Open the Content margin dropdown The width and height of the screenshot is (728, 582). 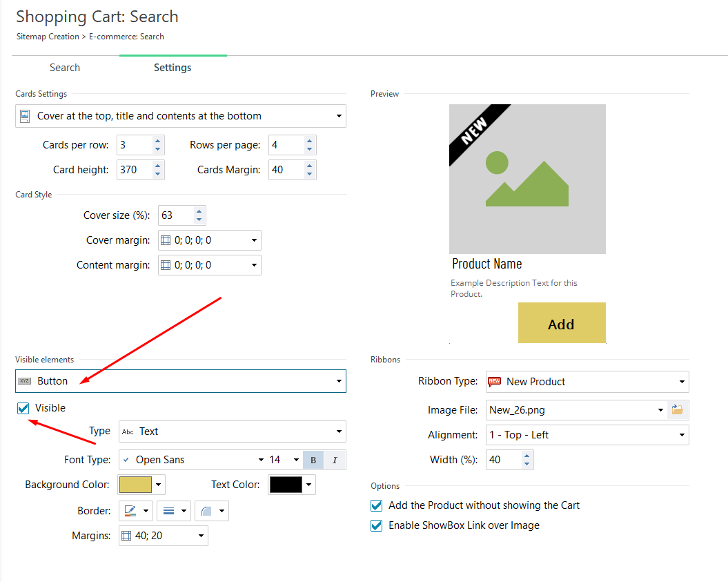pyautogui.click(x=209, y=265)
